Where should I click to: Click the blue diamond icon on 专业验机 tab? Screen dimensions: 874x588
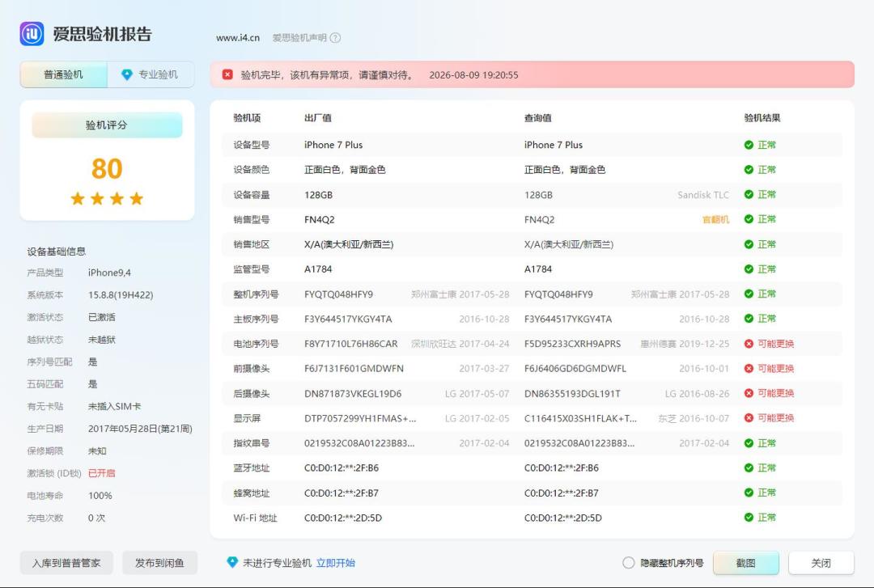pos(126,74)
